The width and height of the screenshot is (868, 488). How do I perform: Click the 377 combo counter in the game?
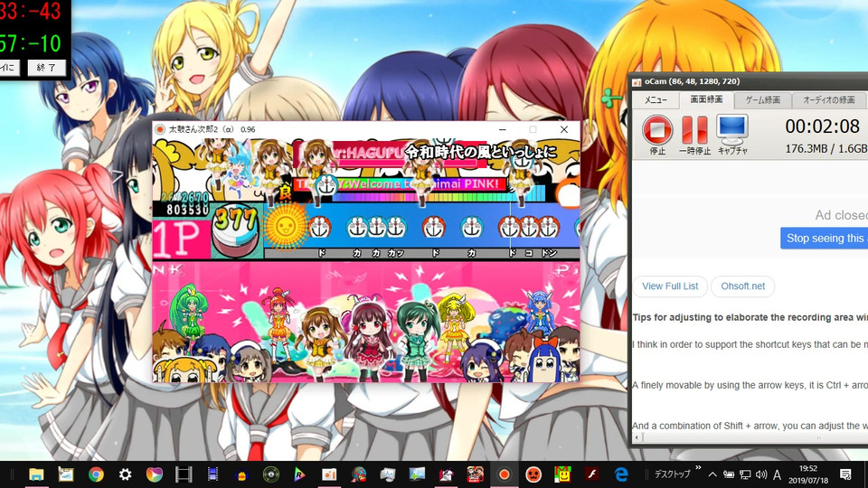[236, 219]
